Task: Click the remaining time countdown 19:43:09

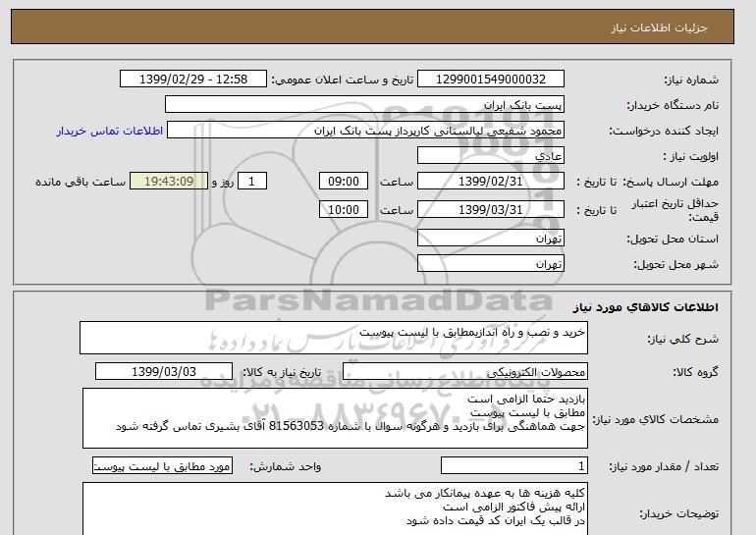Action: coord(169,182)
